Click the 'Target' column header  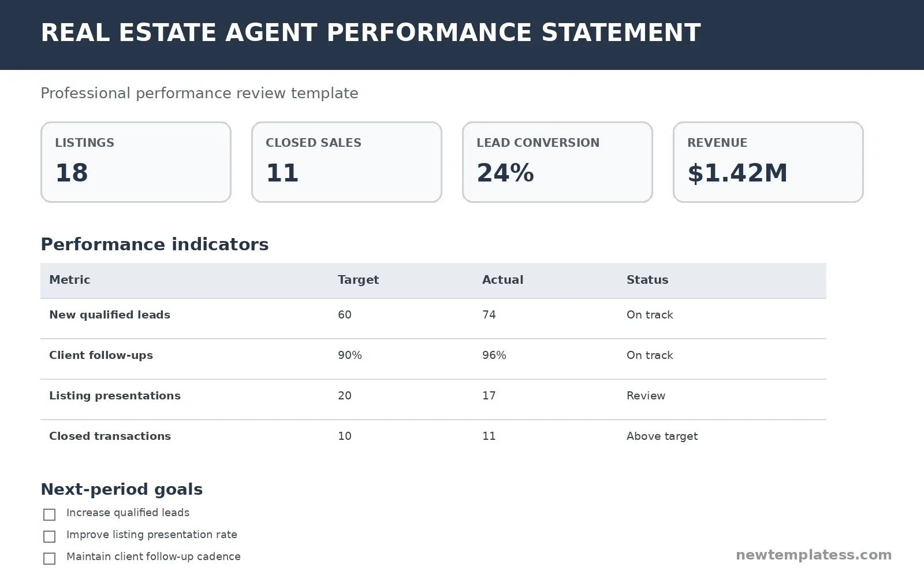(x=358, y=280)
